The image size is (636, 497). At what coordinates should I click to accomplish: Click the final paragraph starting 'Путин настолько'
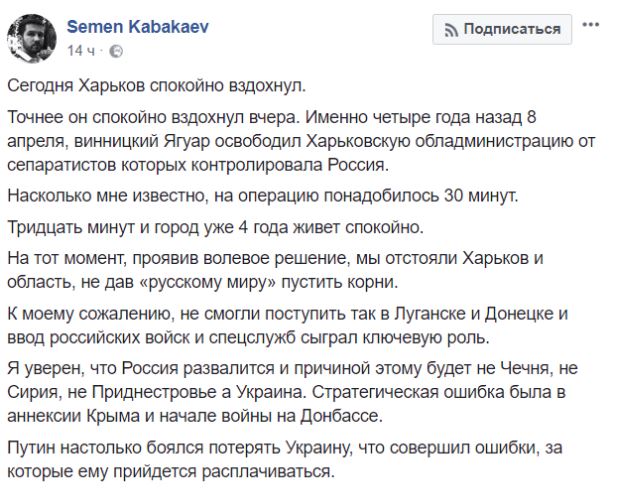(285, 460)
